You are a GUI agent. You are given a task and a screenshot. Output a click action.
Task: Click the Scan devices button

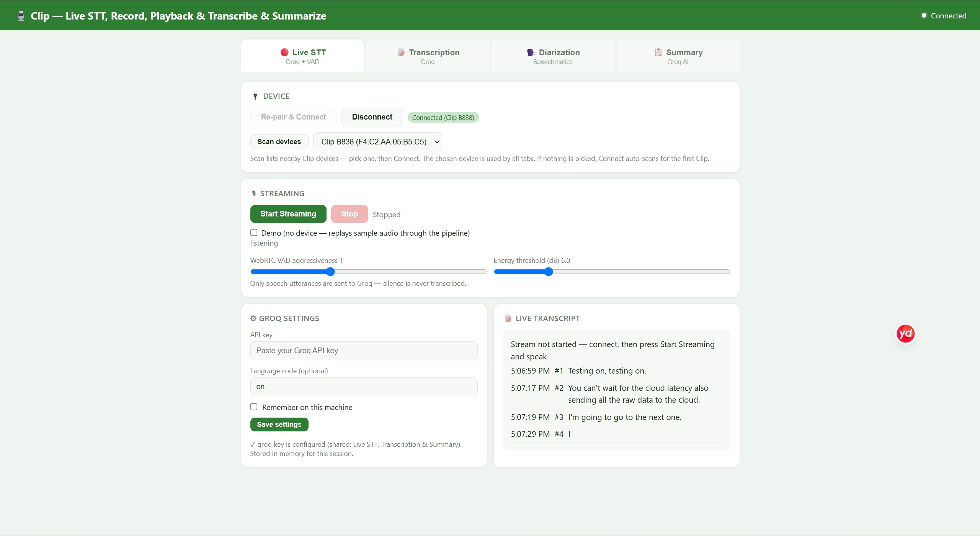(279, 142)
